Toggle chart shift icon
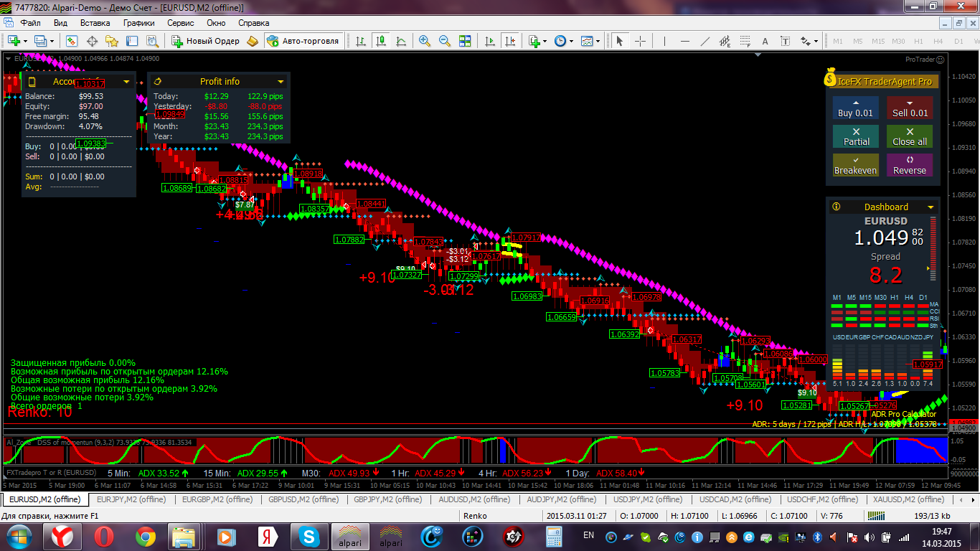This screenshot has height=551, width=980. (x=509, y=41)
